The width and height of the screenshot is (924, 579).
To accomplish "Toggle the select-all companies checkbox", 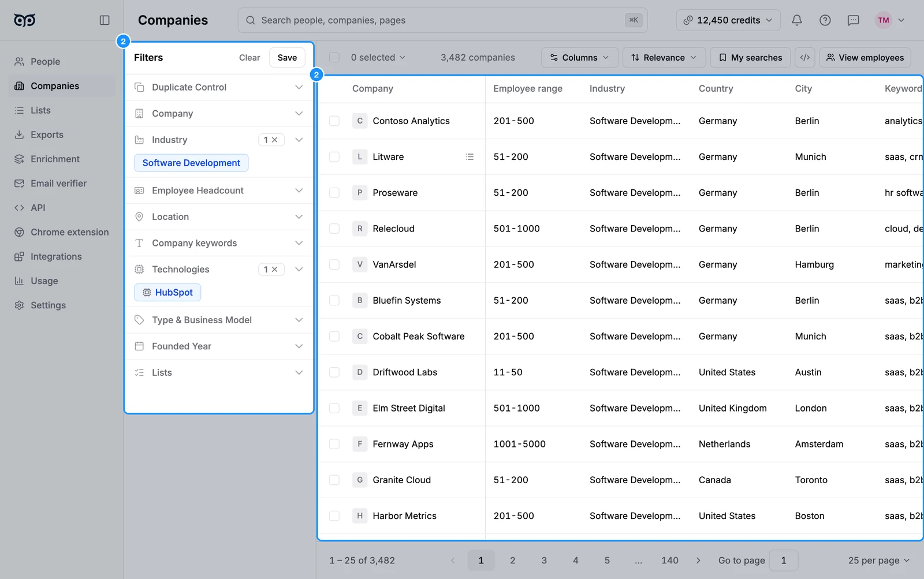I will (334, 58).
